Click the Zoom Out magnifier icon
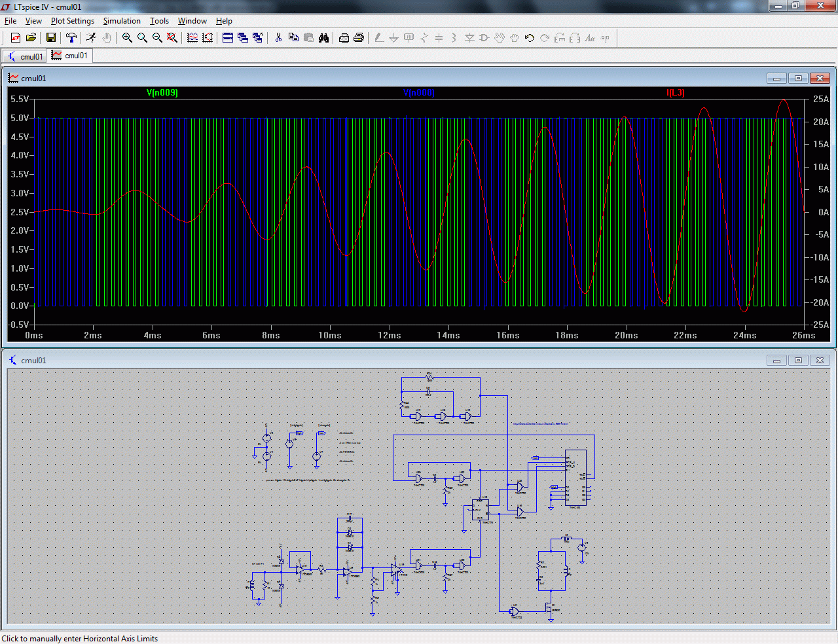Image resolution: width=838 pixels, height=644 pixels. point(157,38)
